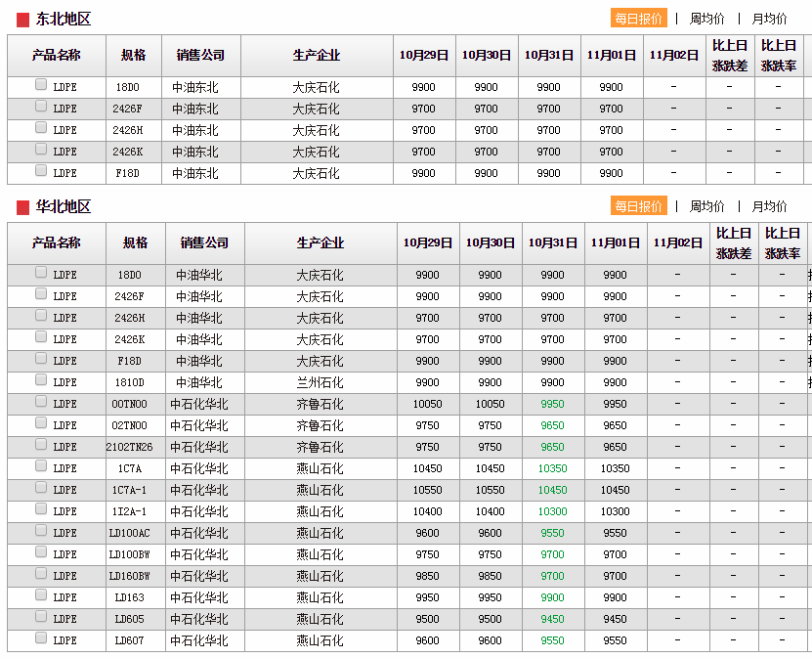Check the F18D 中油东北 row checkbox

(x=41, y=170)
